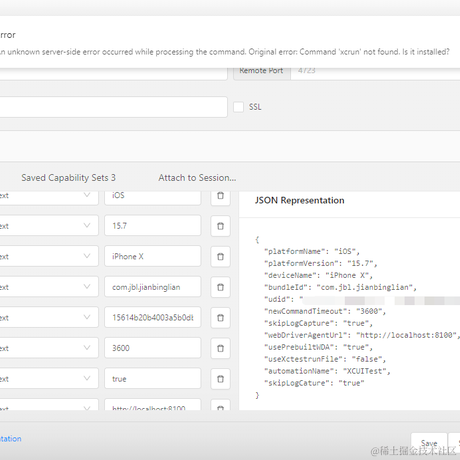Open type dropdown beside iPhone X value
Viewport: 460px width, 460px height.
coord(49,256)
